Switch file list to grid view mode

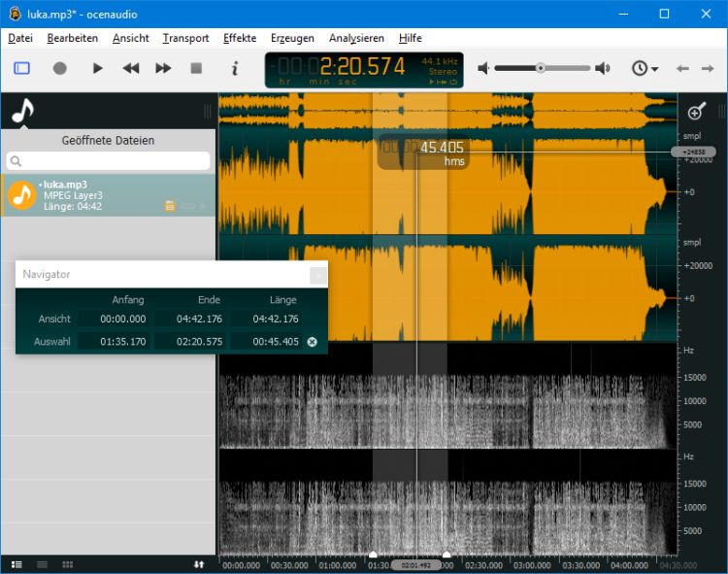pos(67,564)
